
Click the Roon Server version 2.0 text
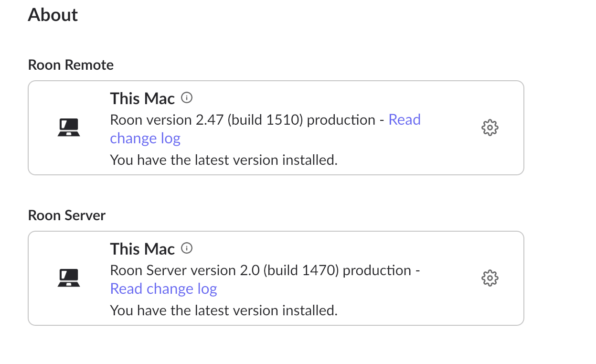[185, 270]
